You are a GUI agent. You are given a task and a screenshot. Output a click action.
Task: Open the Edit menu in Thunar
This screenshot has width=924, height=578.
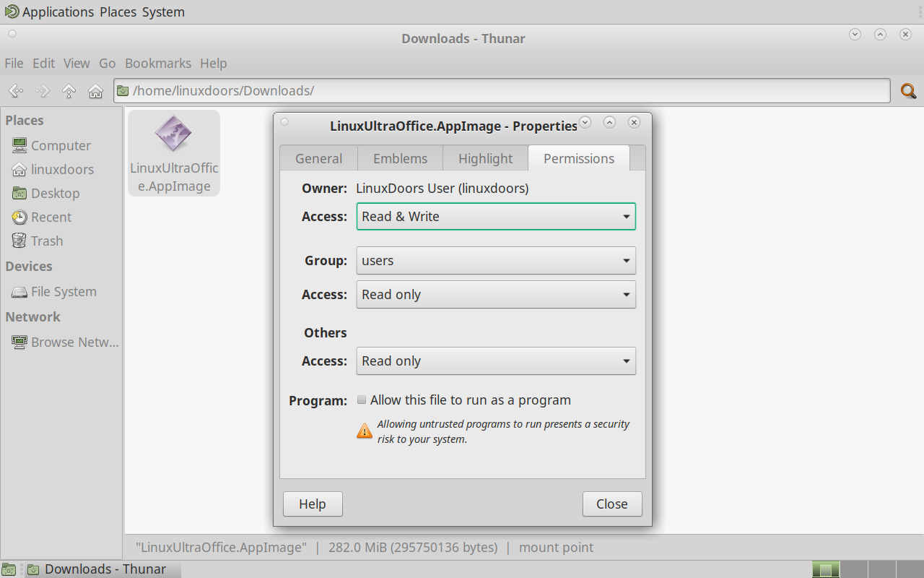click(43, 63)
